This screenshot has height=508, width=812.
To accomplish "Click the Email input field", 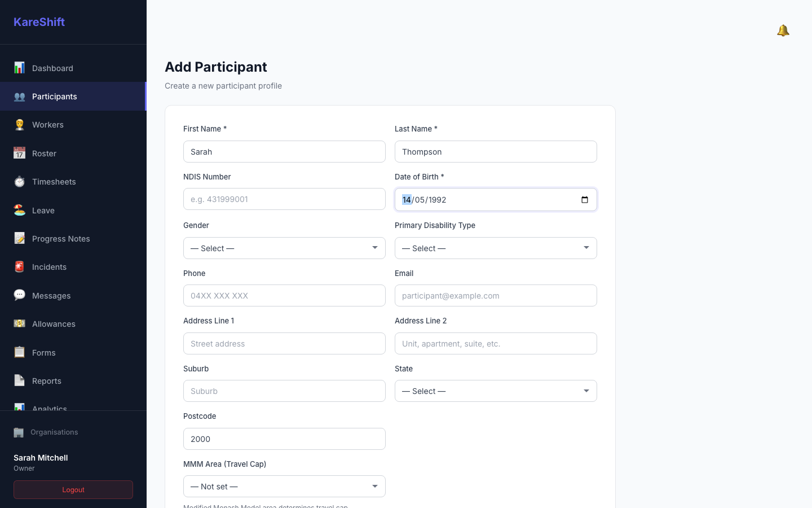I will click(496, 295).
